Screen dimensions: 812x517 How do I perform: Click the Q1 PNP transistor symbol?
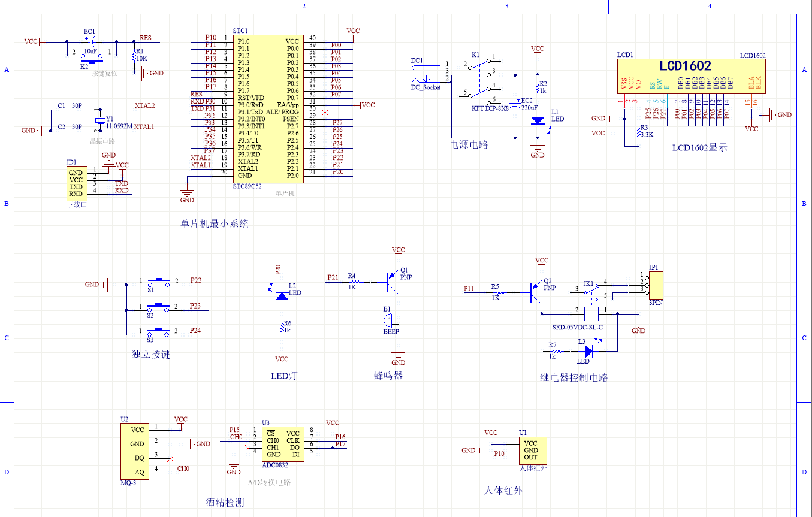coord(393,279)
